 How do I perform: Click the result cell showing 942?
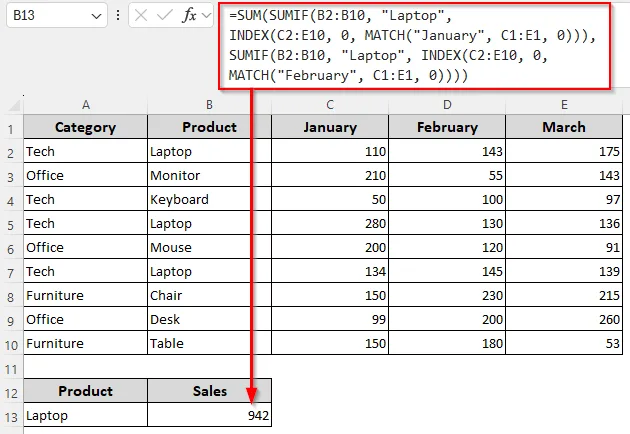pyautogui.click(x=209, y=415)
